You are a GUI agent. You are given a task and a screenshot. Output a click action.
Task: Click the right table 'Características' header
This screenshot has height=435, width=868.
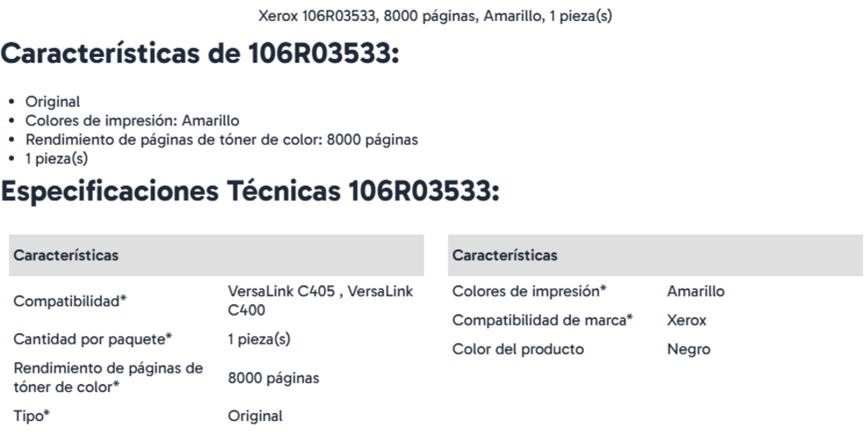[x=504, y=255]
